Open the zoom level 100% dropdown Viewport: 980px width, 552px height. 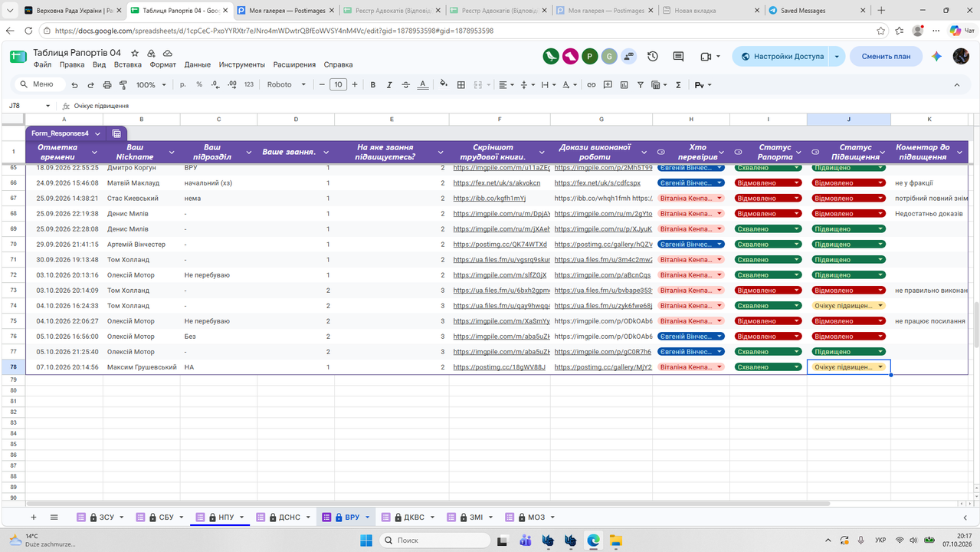149,85
